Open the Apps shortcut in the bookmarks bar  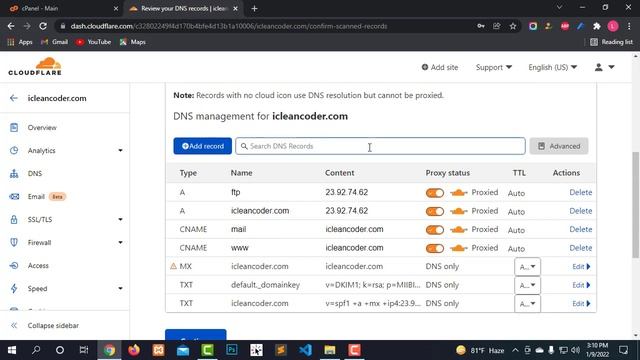click(20, 42)
